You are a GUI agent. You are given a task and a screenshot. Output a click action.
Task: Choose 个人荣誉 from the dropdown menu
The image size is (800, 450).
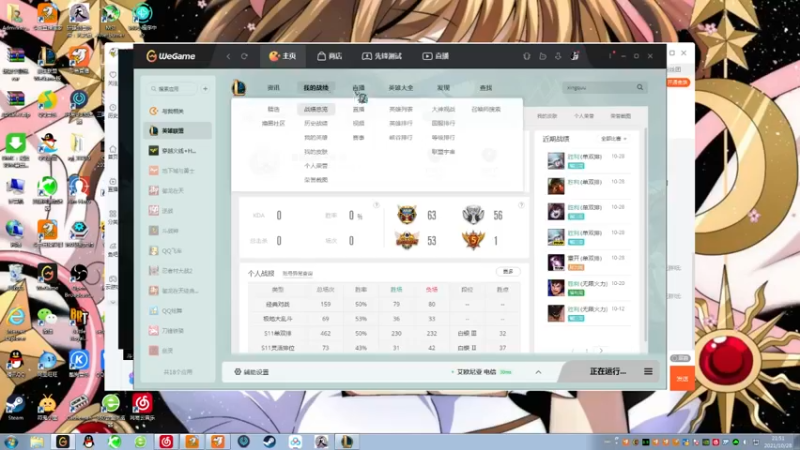(x=316, y=166)
